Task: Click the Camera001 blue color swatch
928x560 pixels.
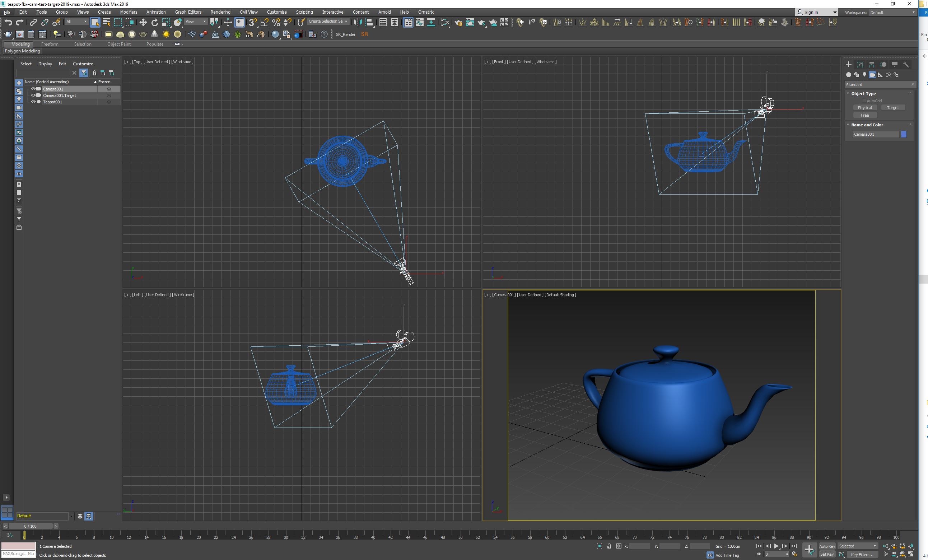Action: 904,135
